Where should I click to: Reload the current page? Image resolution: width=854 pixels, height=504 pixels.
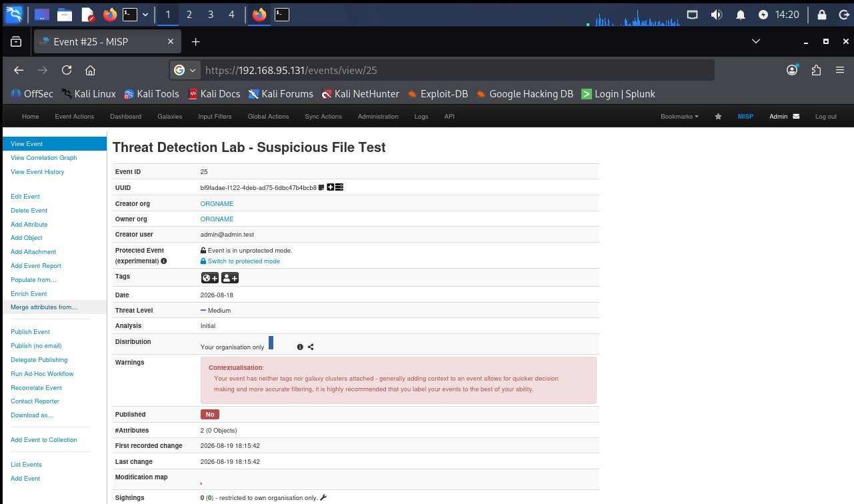(x=67, y=70)
